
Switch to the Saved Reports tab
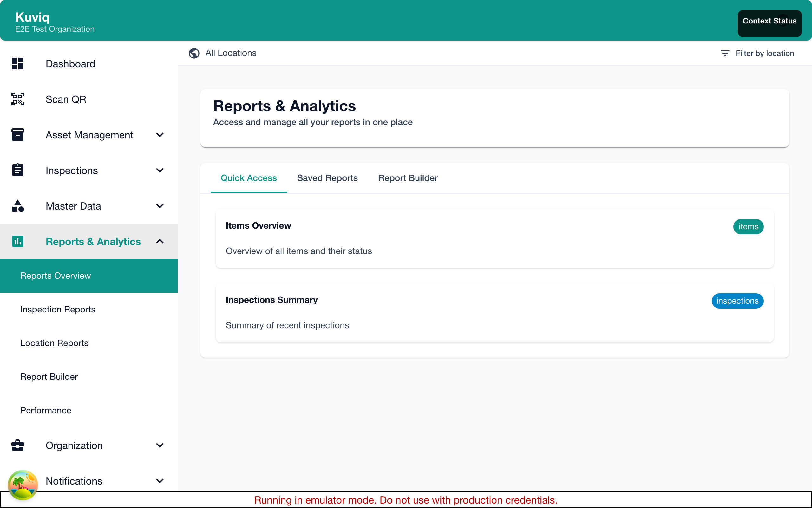pyautogui.click(x=327, y=178)
